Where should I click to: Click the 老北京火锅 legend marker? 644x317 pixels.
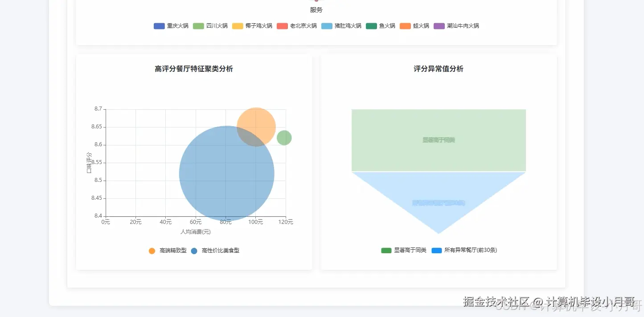pyautogui.click(x=282, y=26)
